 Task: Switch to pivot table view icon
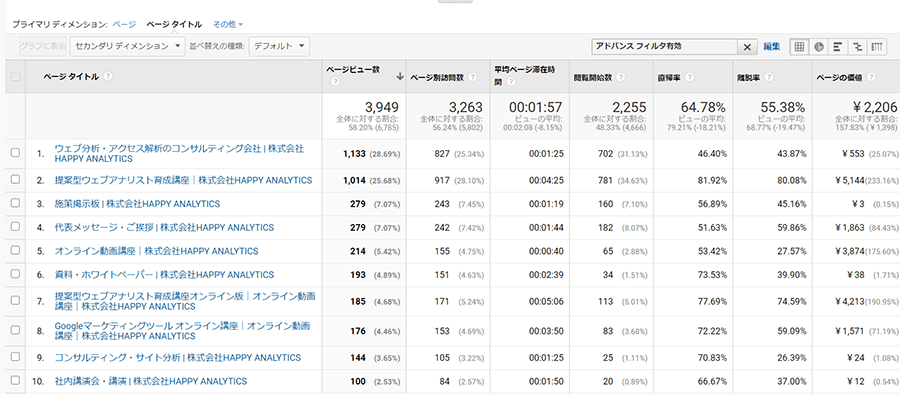click(876, 47)
